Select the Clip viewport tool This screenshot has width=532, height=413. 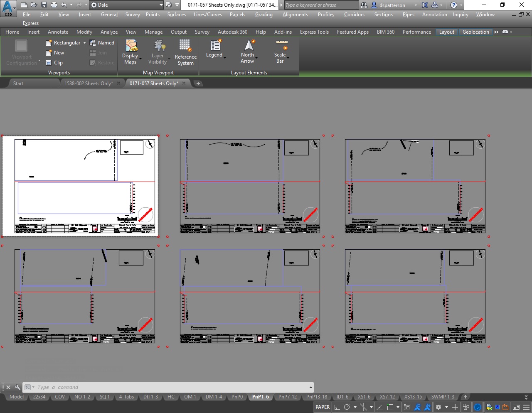(49, 62)
